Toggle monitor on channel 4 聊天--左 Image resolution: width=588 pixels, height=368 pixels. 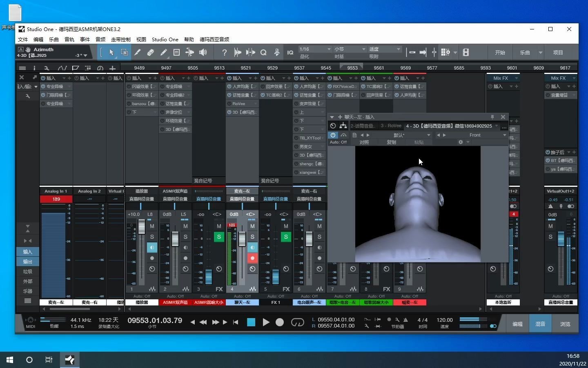(x=252, y=247)
